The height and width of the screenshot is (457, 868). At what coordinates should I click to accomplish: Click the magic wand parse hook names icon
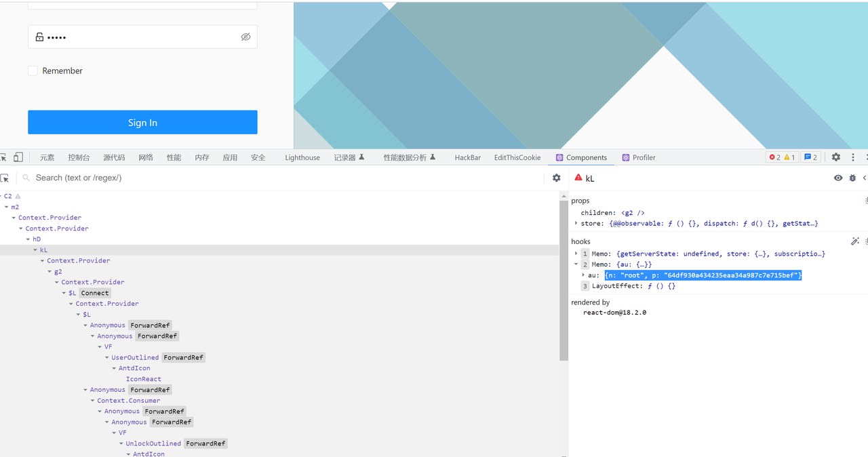(x=855, y=241)
